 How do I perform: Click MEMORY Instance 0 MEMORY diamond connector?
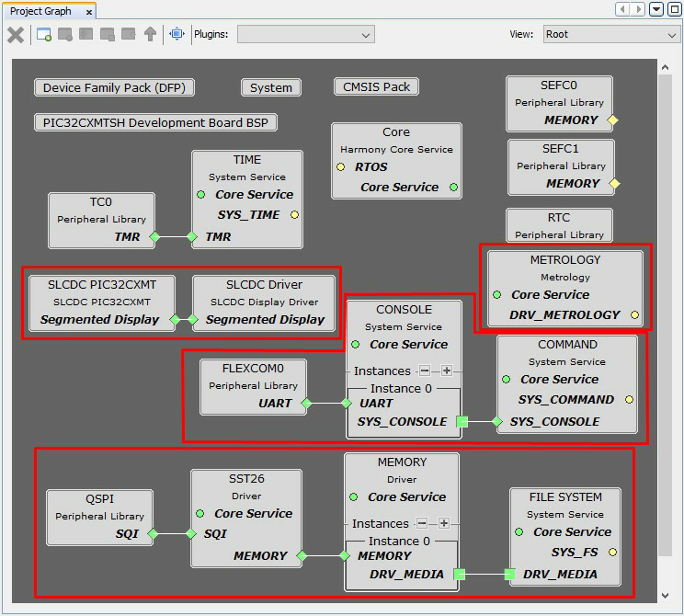tap(344, 556)
